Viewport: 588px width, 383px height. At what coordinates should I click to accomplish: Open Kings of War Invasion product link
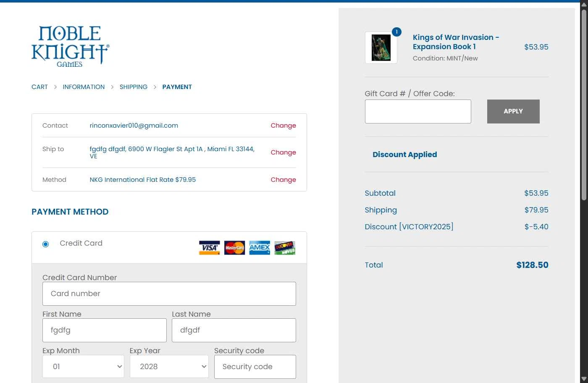[456, 42]
